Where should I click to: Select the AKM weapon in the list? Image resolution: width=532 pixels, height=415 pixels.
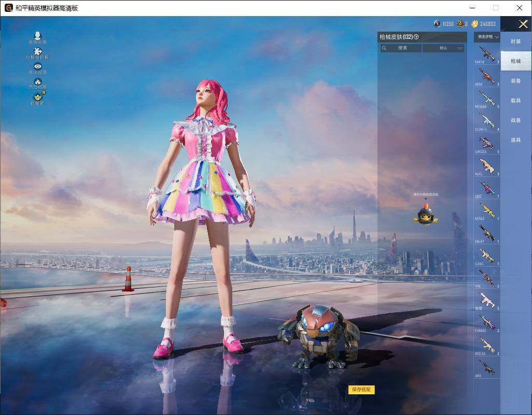[487, 76]
